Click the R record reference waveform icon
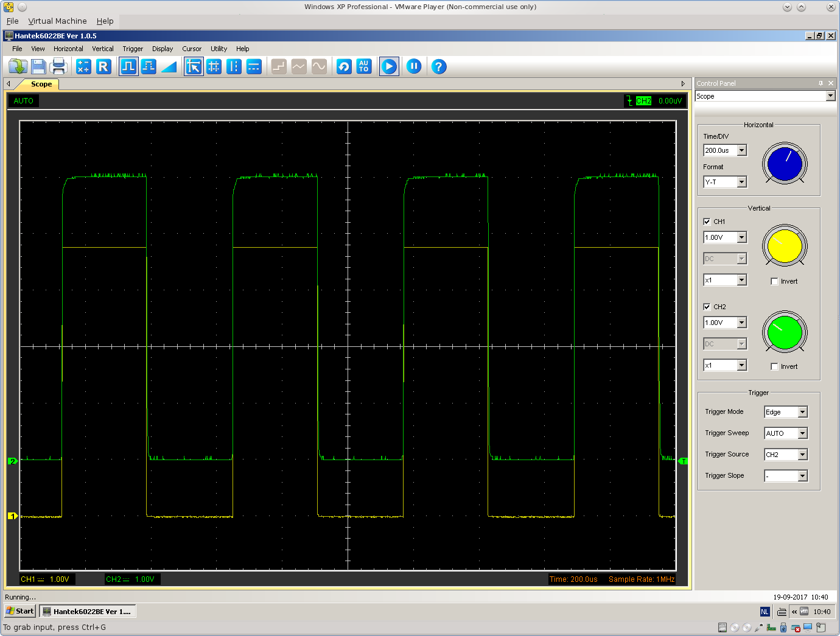This screenshot has height=636, width=840. click(x=104, y=66)
